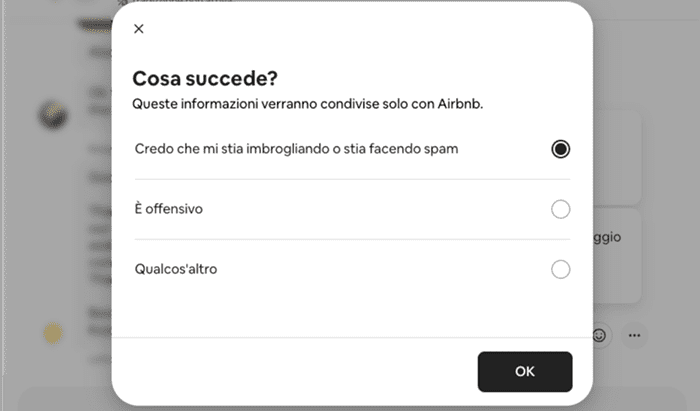Click the blank footer area left of OK
Image resolution: width=700 pixels, height=411 pixels.
point(300,371)
